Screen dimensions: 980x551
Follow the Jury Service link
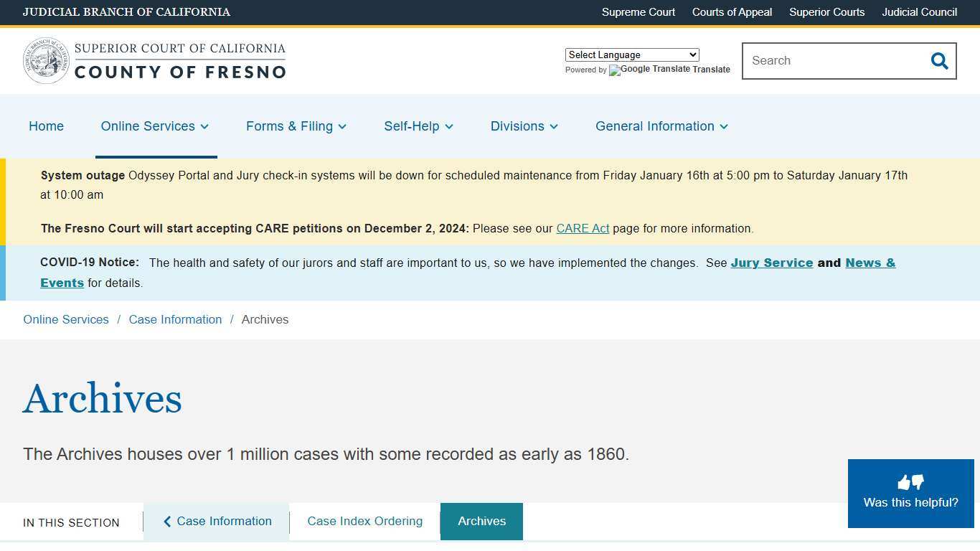pos(771,263)
